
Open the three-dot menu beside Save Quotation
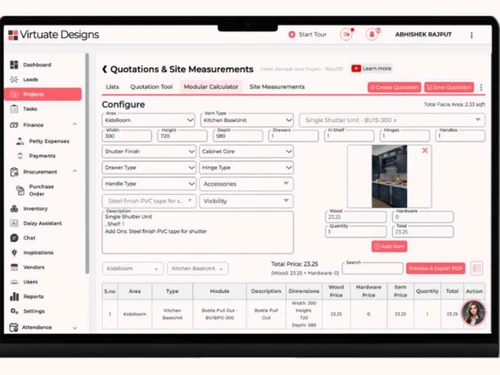[x=481, y=87]
